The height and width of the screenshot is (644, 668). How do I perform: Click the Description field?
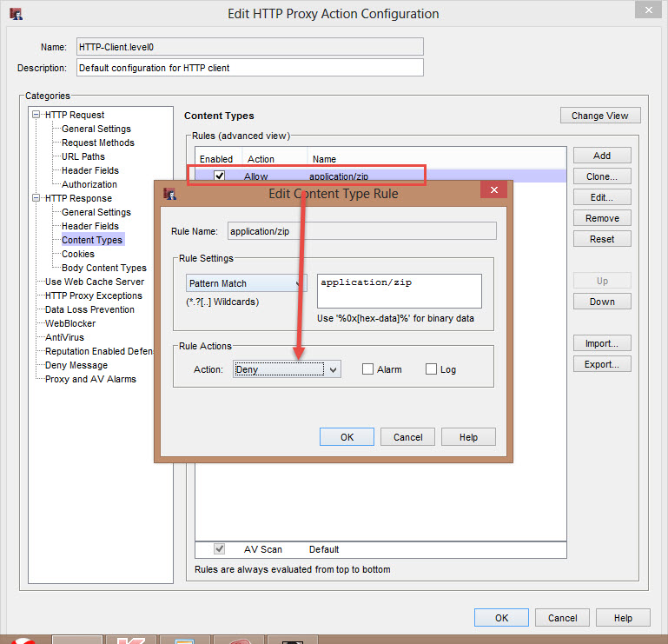pos(249,68)
